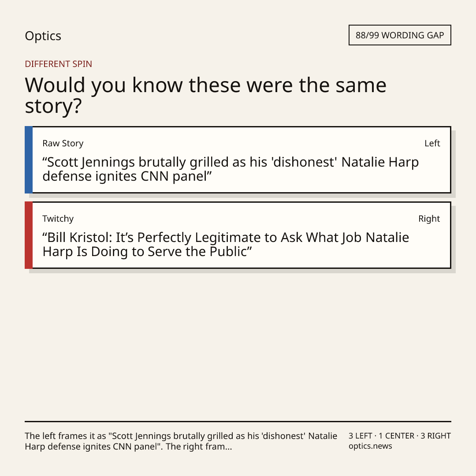Click the 1 CENTER coverage count
This screenshot has height=476, width=476.
[x=397, y=436]
